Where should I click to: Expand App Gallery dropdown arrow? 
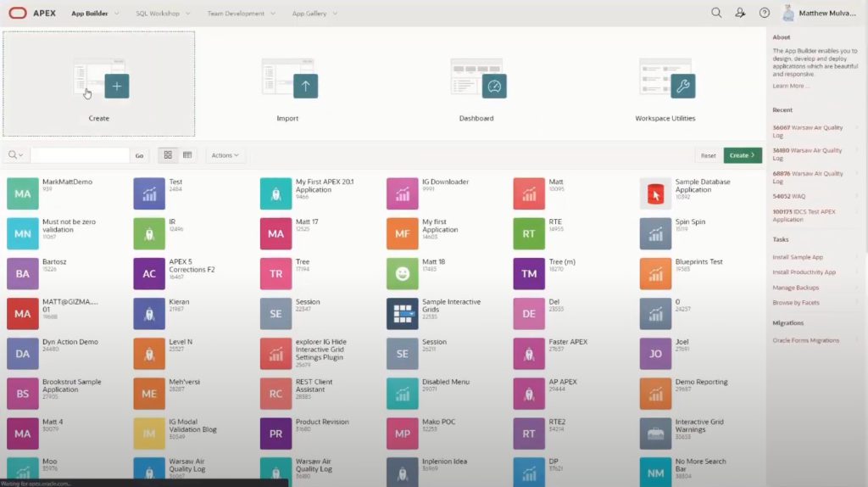[334, 14]
